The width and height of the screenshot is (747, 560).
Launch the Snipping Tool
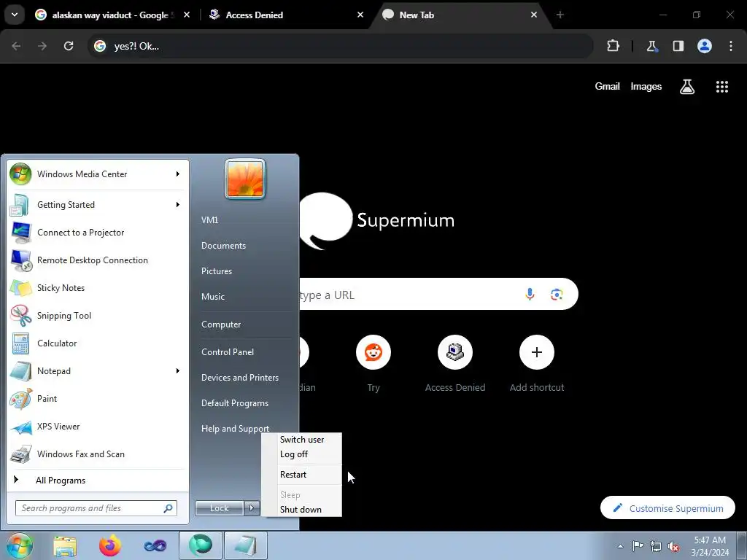coord(98,315)
